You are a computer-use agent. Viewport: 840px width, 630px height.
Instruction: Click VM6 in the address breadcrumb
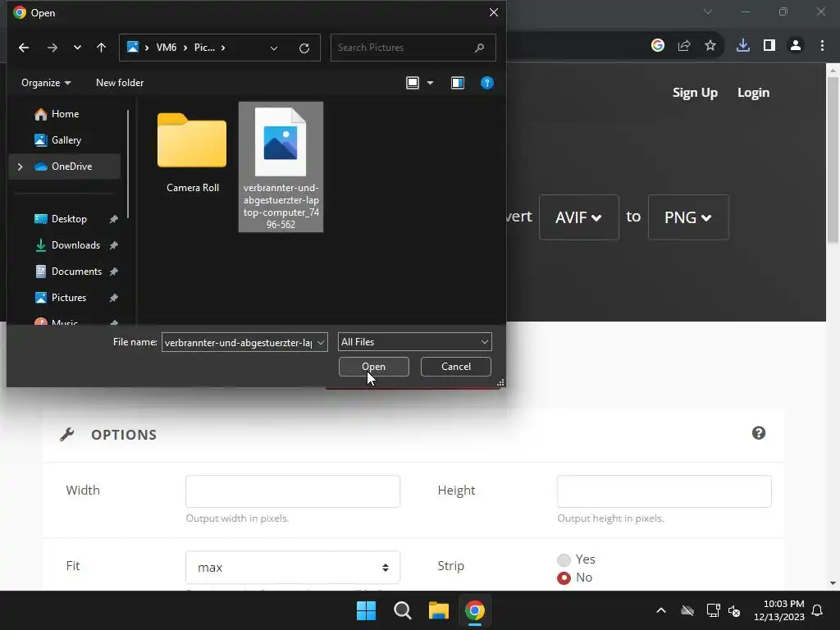[x=166, y=48]
